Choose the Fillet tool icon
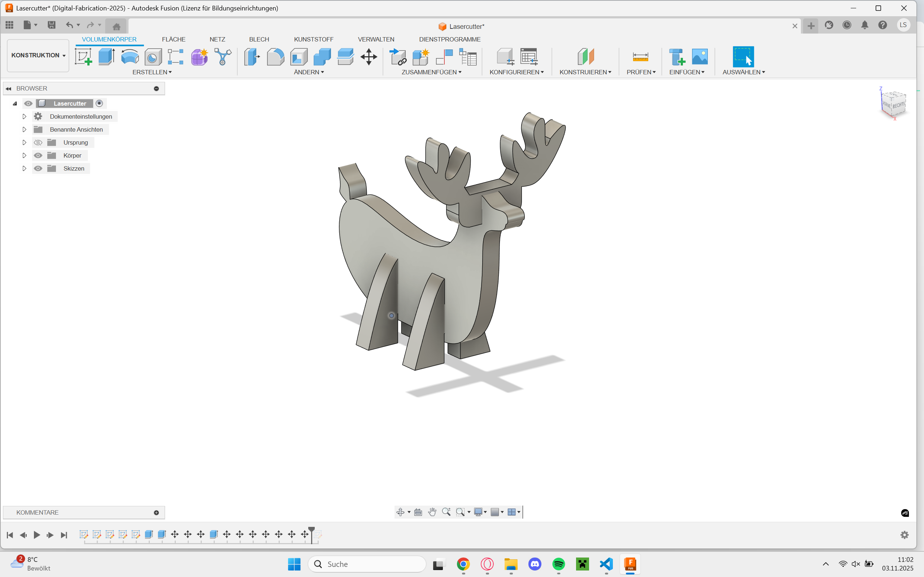924x577 pixels. coord(275,57)
